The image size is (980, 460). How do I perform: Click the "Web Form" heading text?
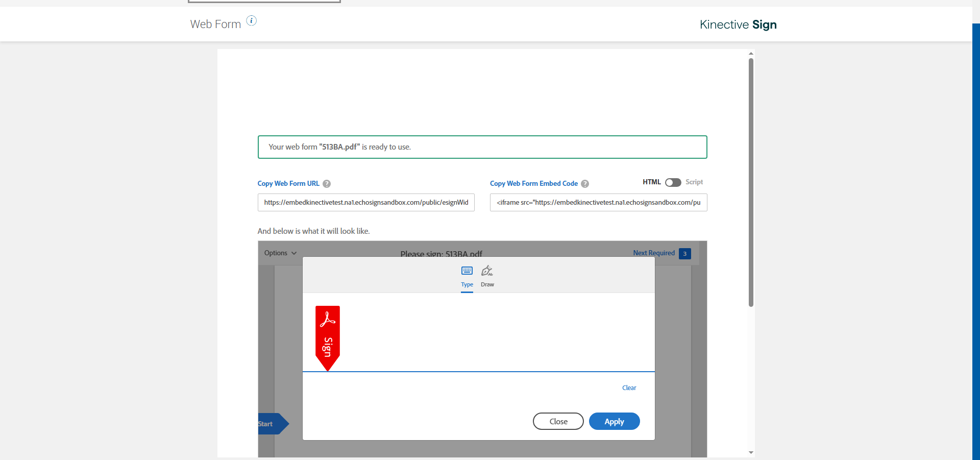coord(215,24)
